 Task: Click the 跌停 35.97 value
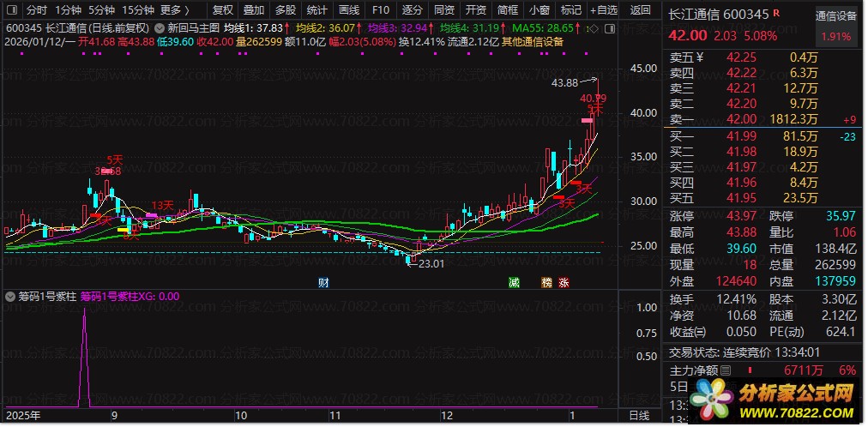click(x=841, y=216)
